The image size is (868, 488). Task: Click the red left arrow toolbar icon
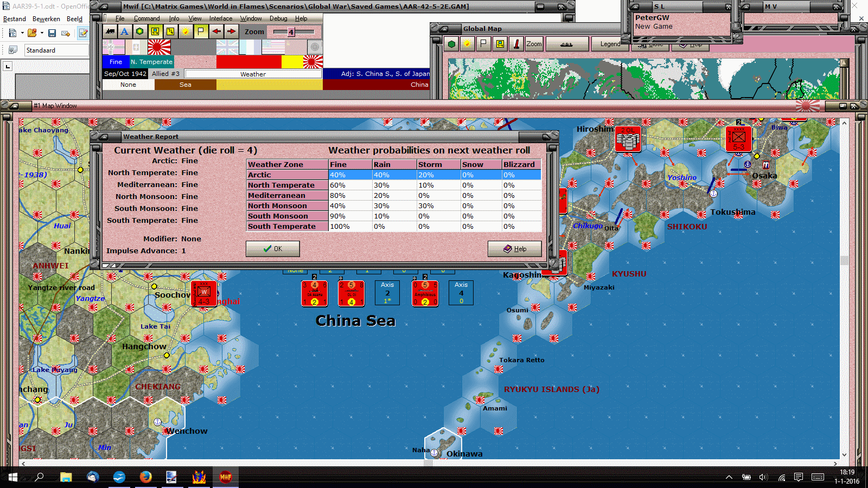pos(216,31)
